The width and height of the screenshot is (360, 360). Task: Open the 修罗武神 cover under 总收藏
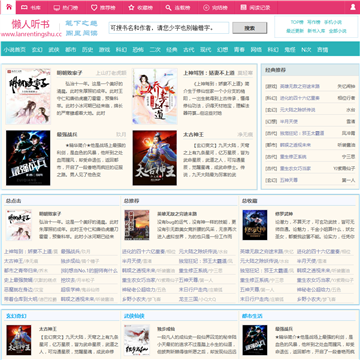point(255,225)
